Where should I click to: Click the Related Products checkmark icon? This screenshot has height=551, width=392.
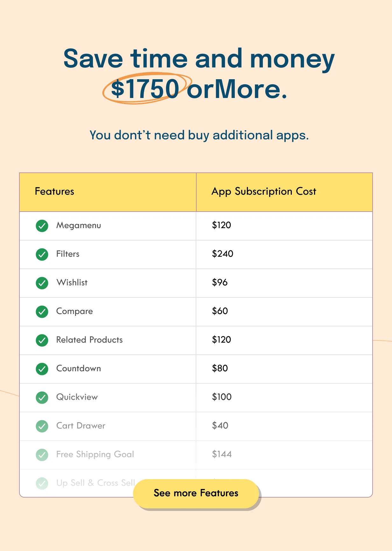tap(42, 340)
